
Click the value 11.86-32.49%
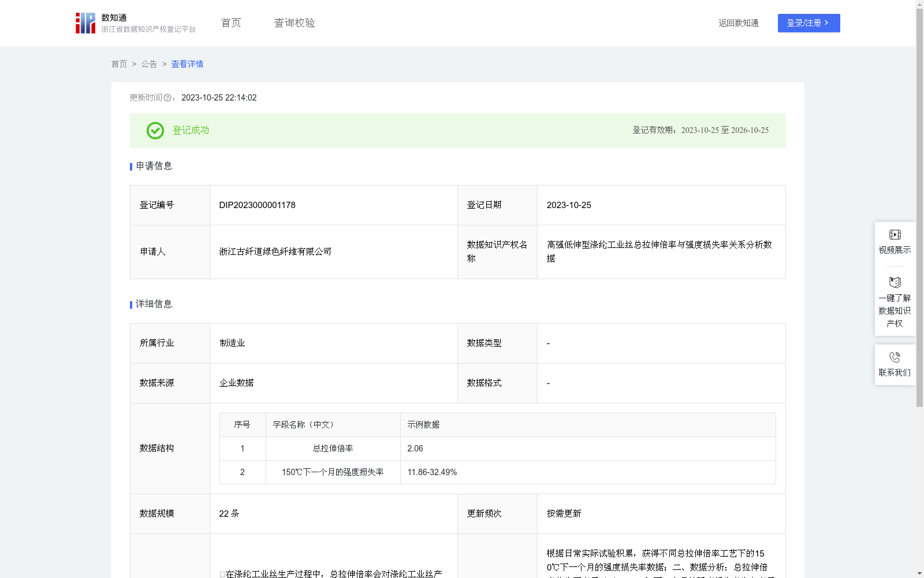[x=432, y=472]
